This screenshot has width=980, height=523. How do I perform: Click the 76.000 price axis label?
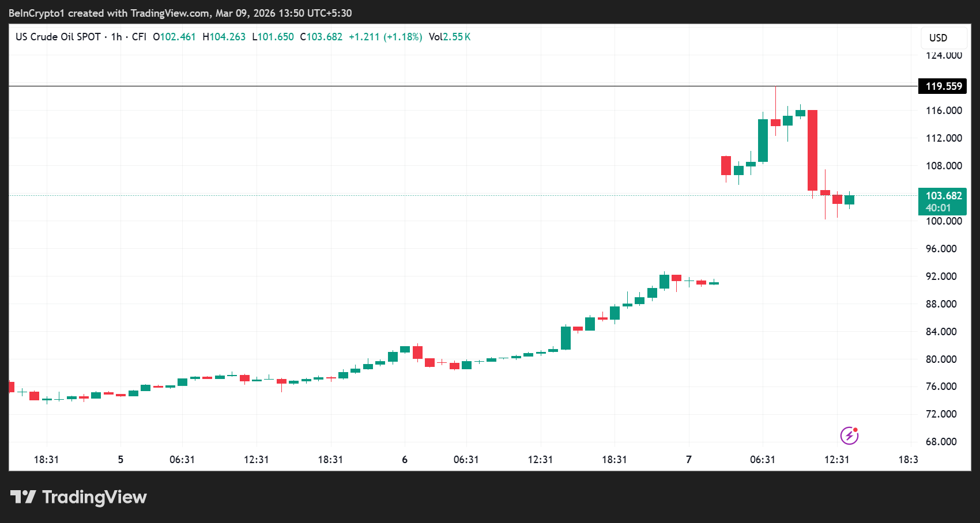tap(941, 386)
